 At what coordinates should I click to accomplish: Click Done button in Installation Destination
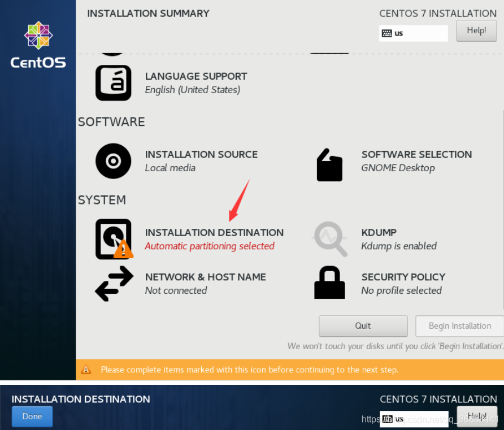coord(32,416)
